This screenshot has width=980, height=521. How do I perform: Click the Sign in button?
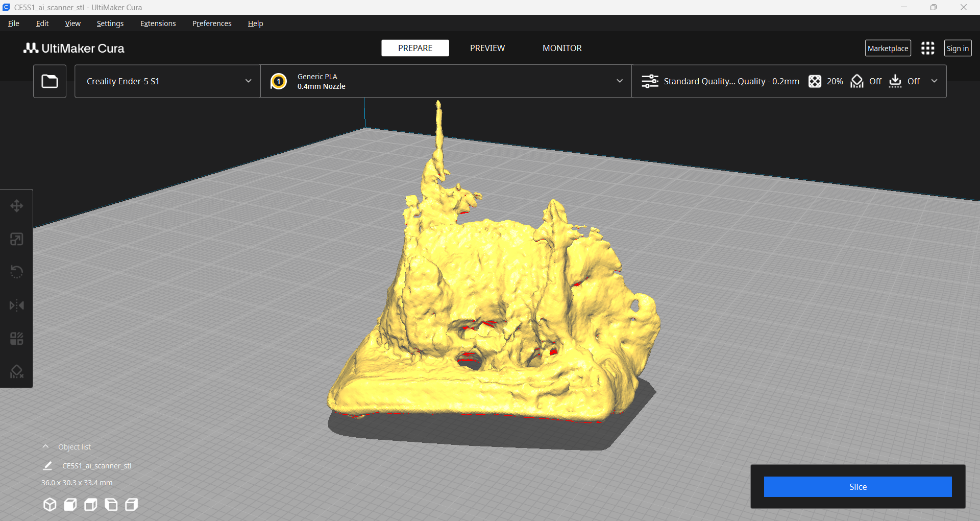coord(958,48)
